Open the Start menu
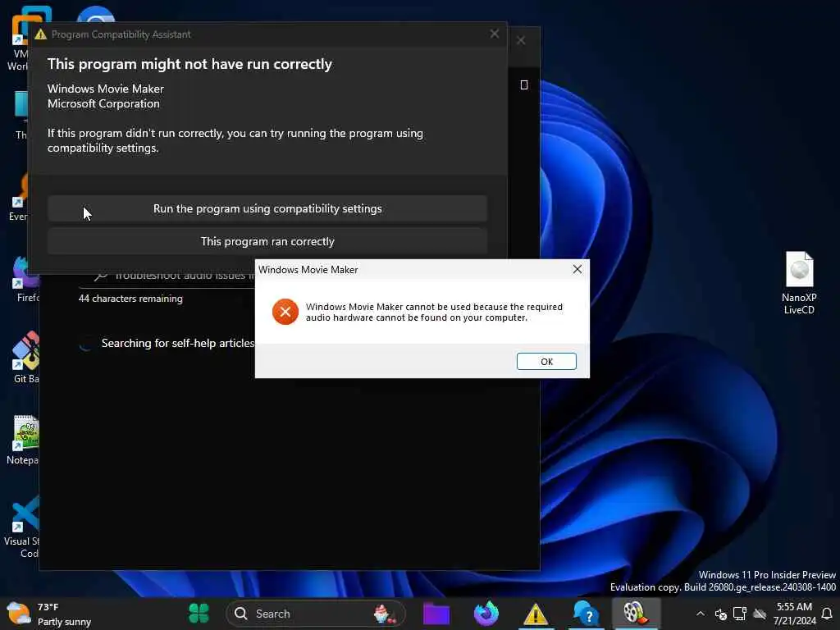This screenshot has width=840, height=630. pyautogui.click(x=199, y=613)
